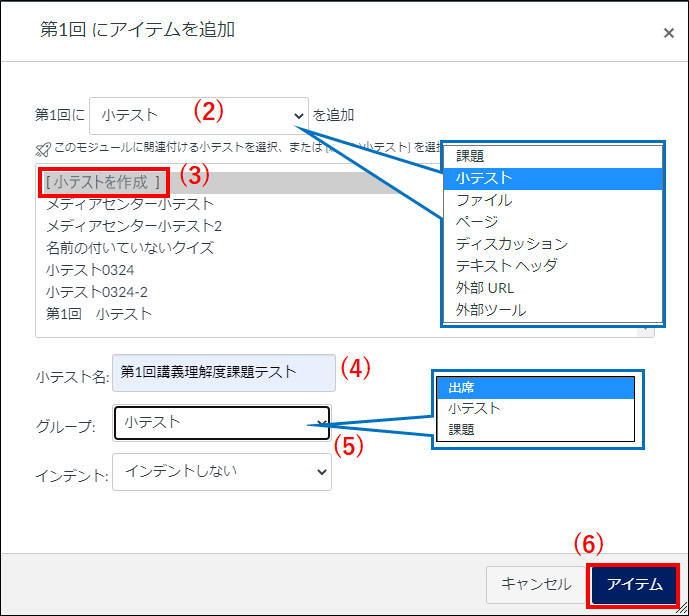The width and height of the screenshot is (689, 616).
Task: Select 出席 in the group options
Action: coord(461,387)
